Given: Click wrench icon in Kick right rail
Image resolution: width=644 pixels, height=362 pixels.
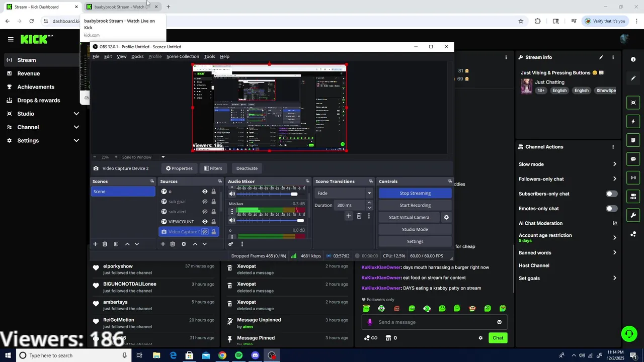Looking at the screenshot, I should pos(633,215).
